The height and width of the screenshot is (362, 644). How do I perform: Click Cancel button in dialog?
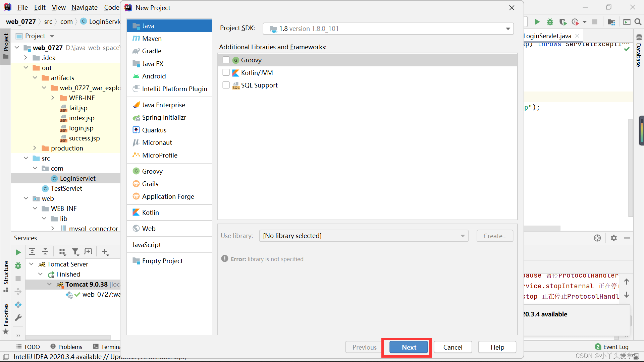coord(453,347)
